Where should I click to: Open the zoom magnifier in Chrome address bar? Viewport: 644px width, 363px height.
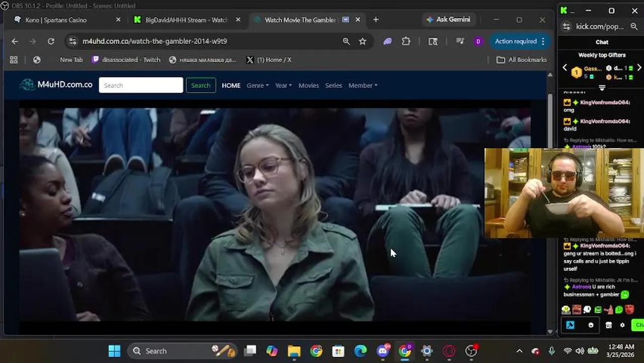346,41
